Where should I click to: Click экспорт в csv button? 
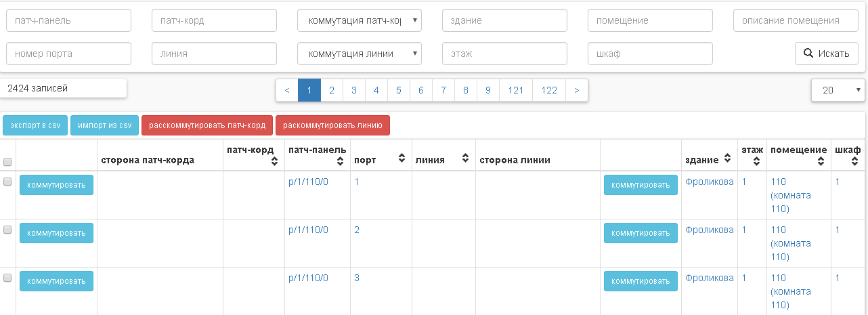(35, 125)
